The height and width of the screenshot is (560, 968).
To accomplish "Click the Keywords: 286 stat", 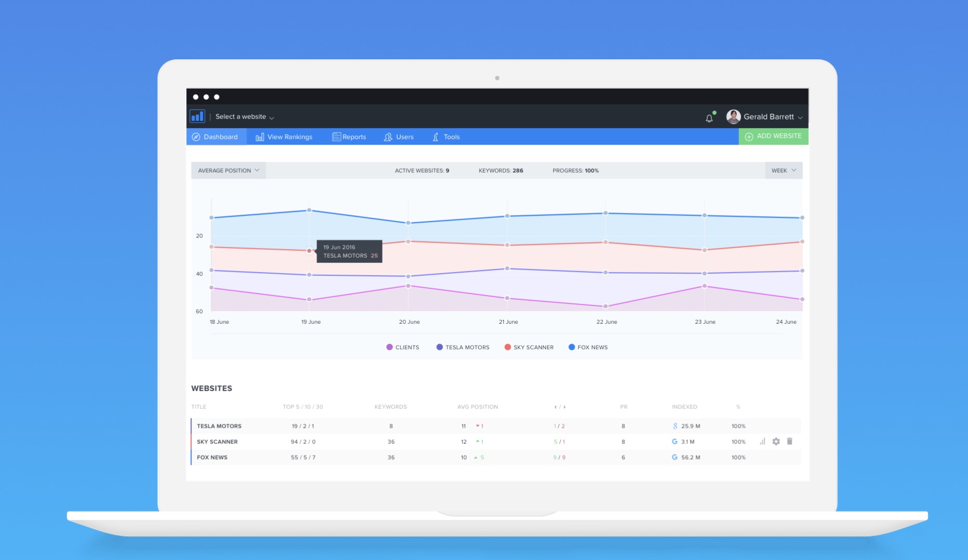I will coord(501,171).
